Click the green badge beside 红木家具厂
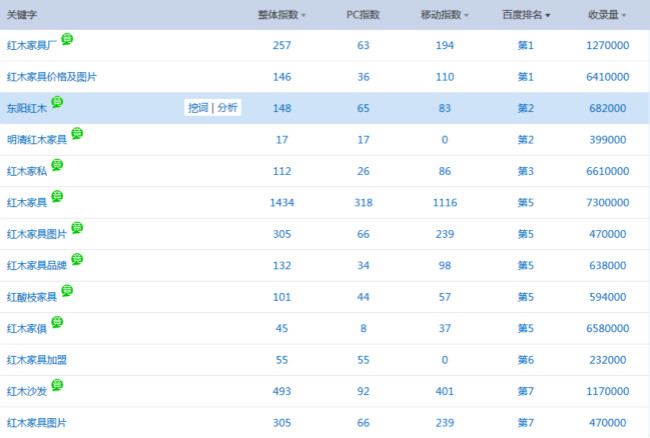This screenshot has width=650, height=438. point(67,39)
